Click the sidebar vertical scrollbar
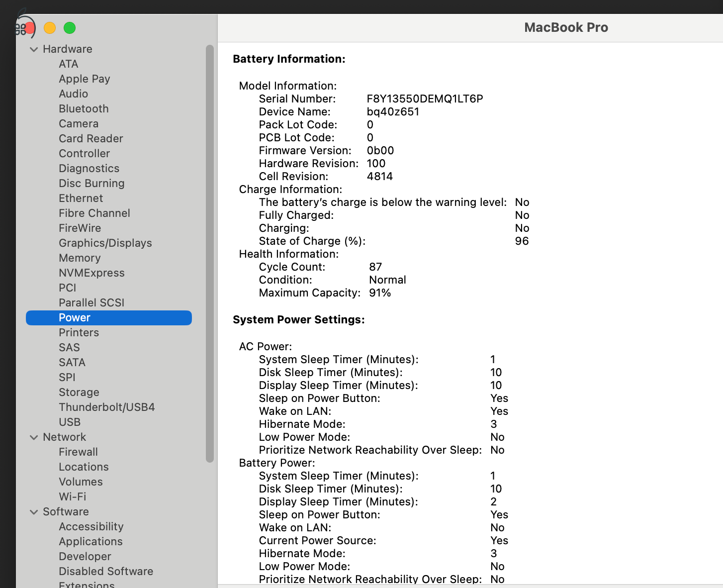This screenshot has height=588, width=723. click(x=210, y=254)
